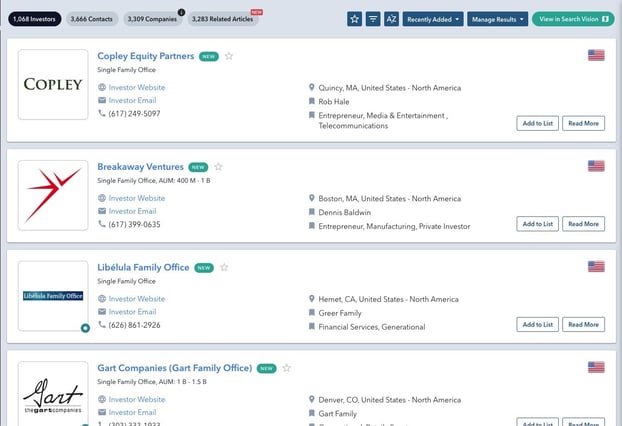The height and width of the screenshot is (426, 622).
Task: Click location pin beside Boston, MA
Action: coord(312,198)
